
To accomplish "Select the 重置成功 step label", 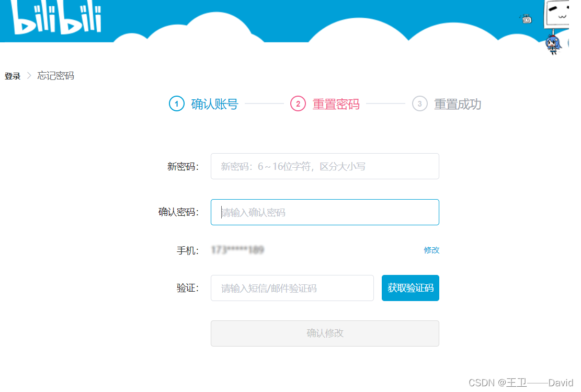I will pos(458,104).
